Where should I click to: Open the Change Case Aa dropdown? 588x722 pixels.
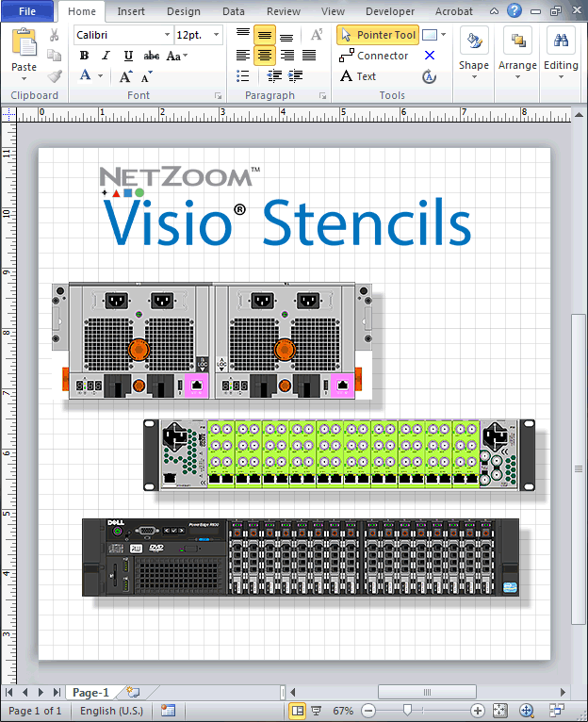pyautogui.click(x=177, y=56)
